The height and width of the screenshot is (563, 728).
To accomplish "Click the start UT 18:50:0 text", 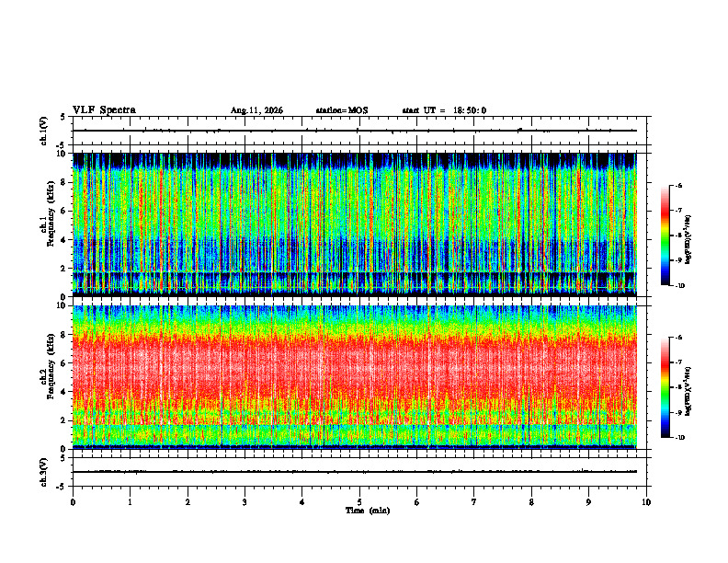I will tap(444, 110).
